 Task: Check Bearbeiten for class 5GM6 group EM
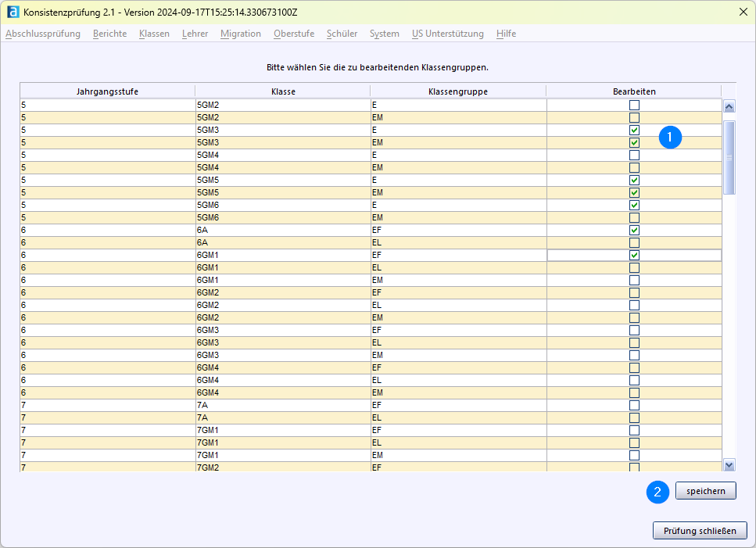click(x=635, y=218)
